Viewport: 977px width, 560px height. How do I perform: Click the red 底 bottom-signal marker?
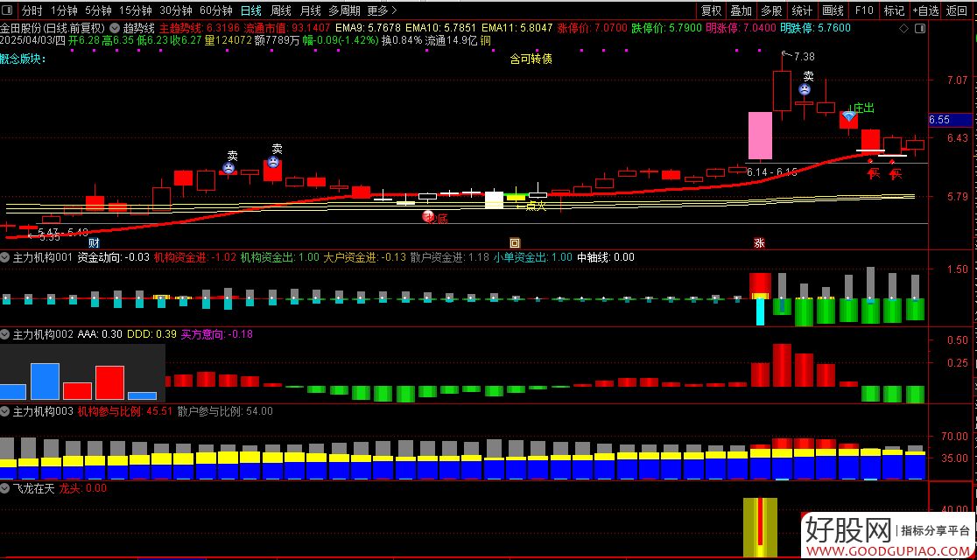tap(435, 218)
